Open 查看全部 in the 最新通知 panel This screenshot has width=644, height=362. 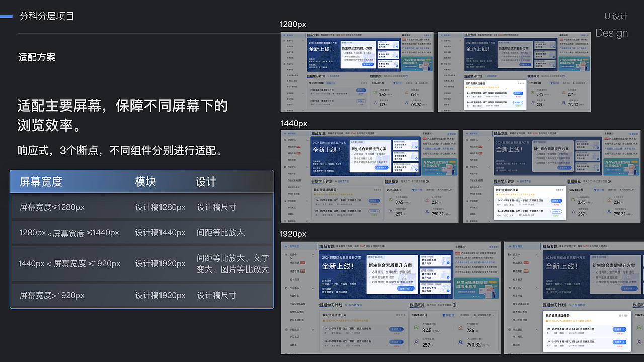point(493,247)
